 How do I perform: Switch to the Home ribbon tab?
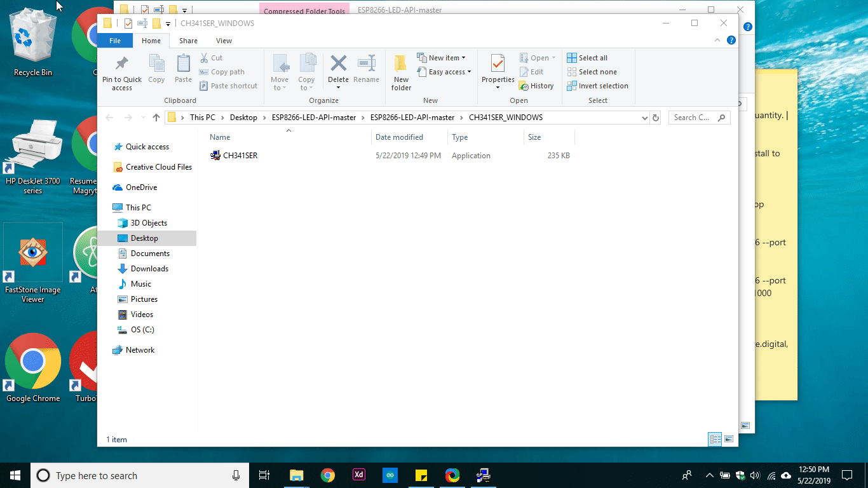(151, 41)
